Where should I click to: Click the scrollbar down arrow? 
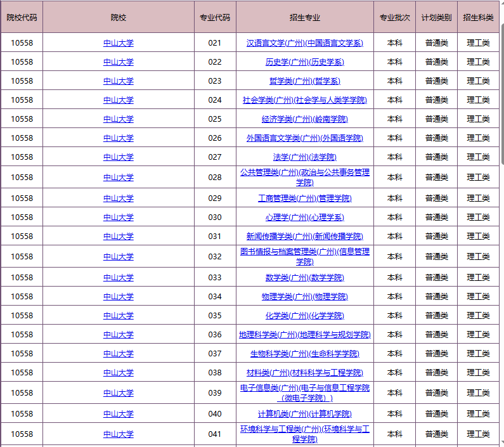(502, 443)
